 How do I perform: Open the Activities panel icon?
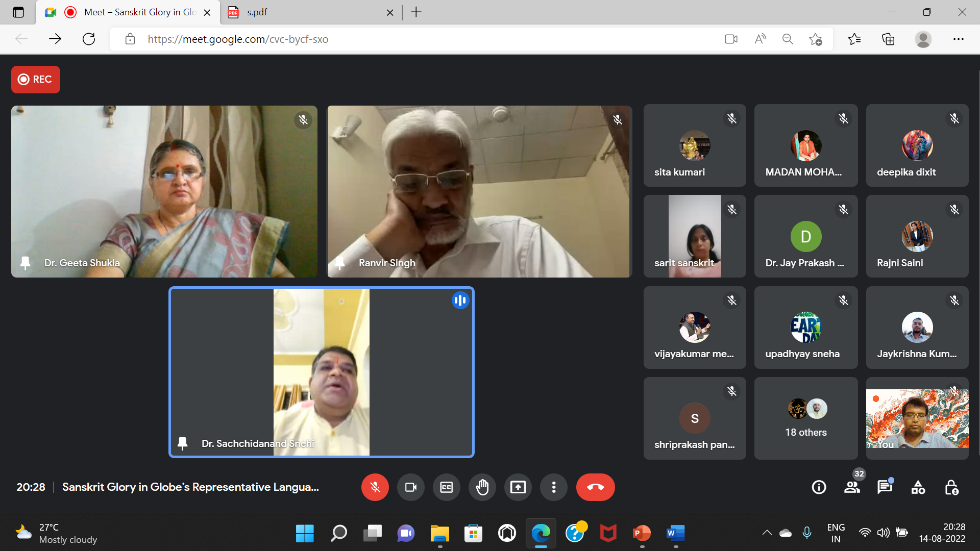(x=918, y=487)
